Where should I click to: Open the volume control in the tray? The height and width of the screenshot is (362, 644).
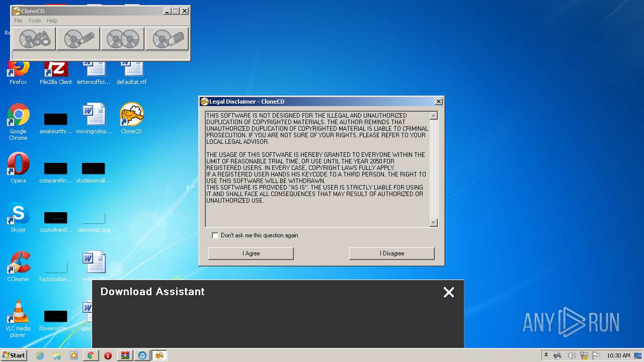point(572,355)
